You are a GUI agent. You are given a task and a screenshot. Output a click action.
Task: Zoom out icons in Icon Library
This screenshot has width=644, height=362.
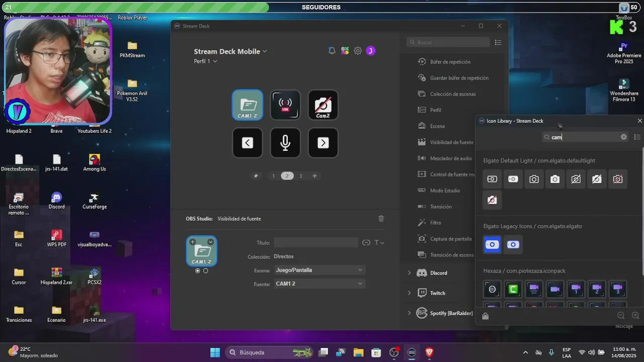[621, 315]
